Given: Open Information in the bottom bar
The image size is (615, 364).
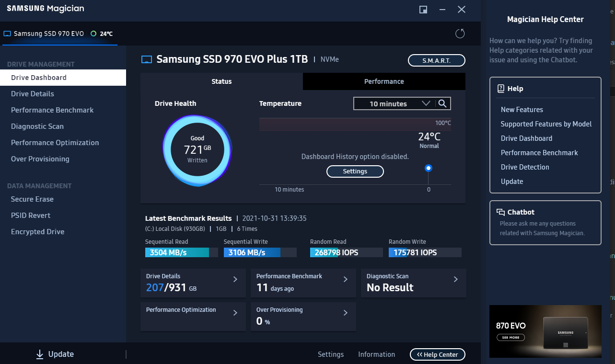Looking at the screenshot, I should (x=377, y=354).
